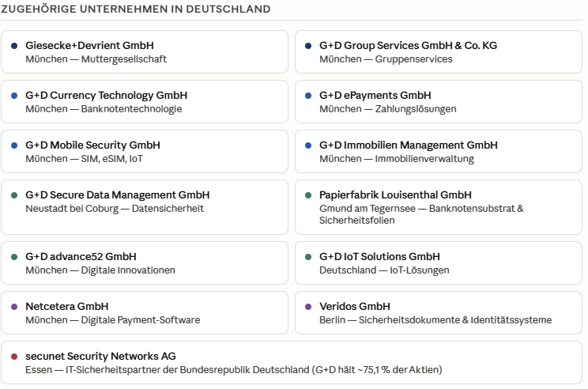Screen dimensions: 588x389
Task: Click the green dot beside Papierfabrik Louisenthal
Action: pyautogui.click(x=308, y=195)
